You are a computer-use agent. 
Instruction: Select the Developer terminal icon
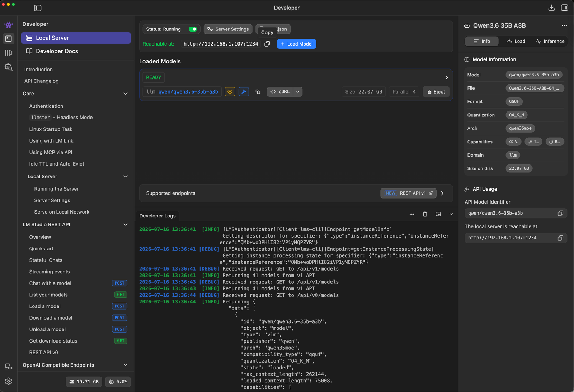9,39
